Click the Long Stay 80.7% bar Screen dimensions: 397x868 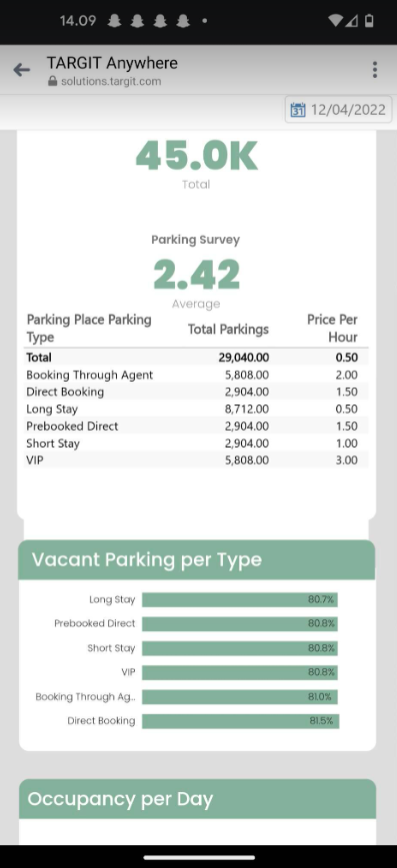[240, 599]
